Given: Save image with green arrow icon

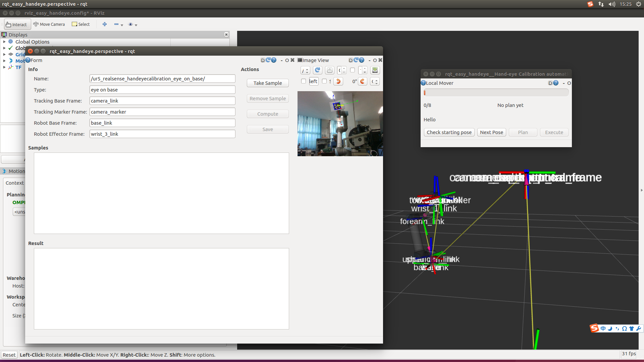Looking at the screenshot, I should (375, 70).
